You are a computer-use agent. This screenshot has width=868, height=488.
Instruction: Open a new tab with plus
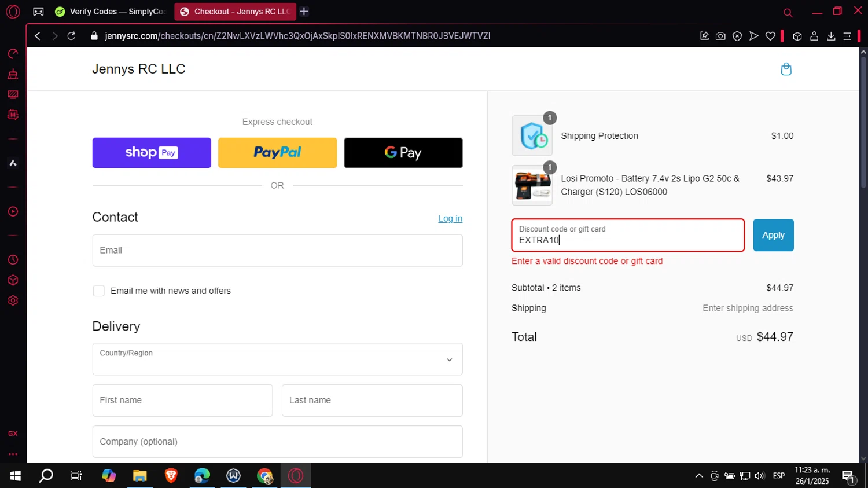coord(304,12)
